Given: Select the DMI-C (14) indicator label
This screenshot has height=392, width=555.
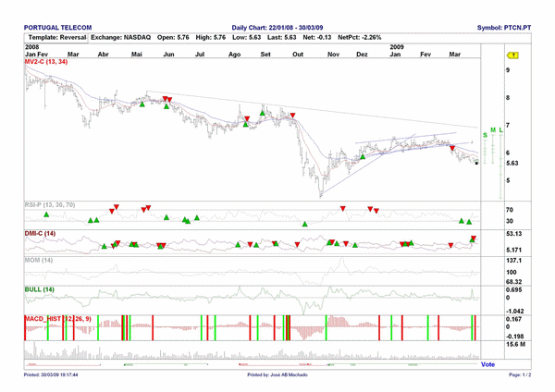Looking at the screenshot, I should point(40,234).
